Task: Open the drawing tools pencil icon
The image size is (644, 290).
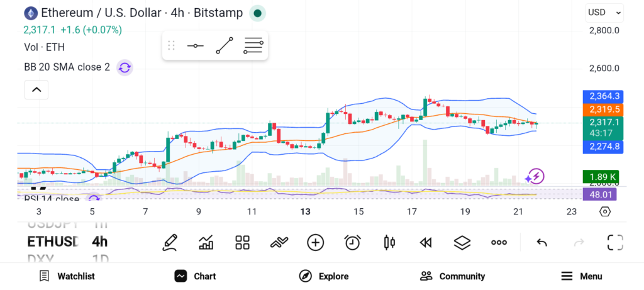Action: [x=169, y=242]
